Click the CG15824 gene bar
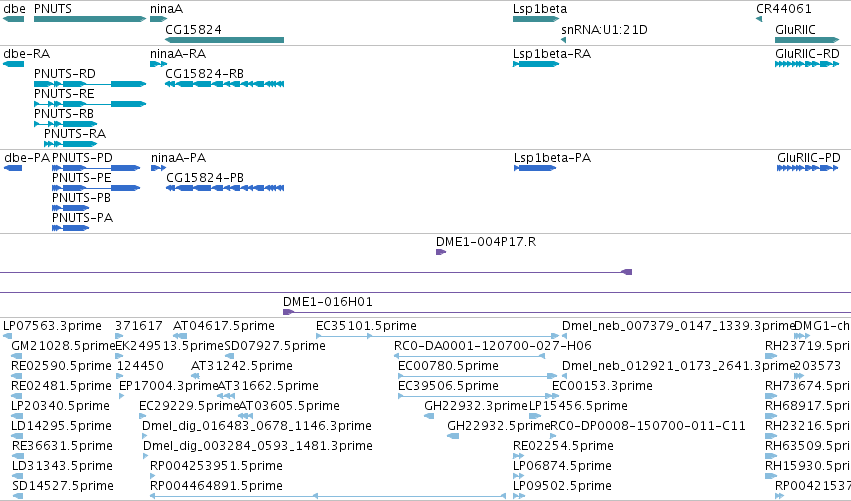This screenshot has height=501, width=851. 225,40
